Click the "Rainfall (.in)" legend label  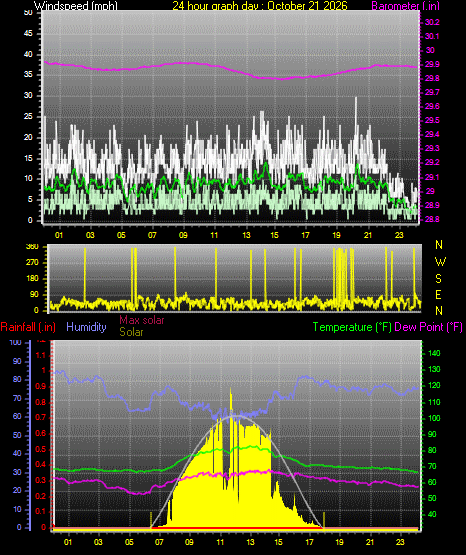[x=28, y=327]
